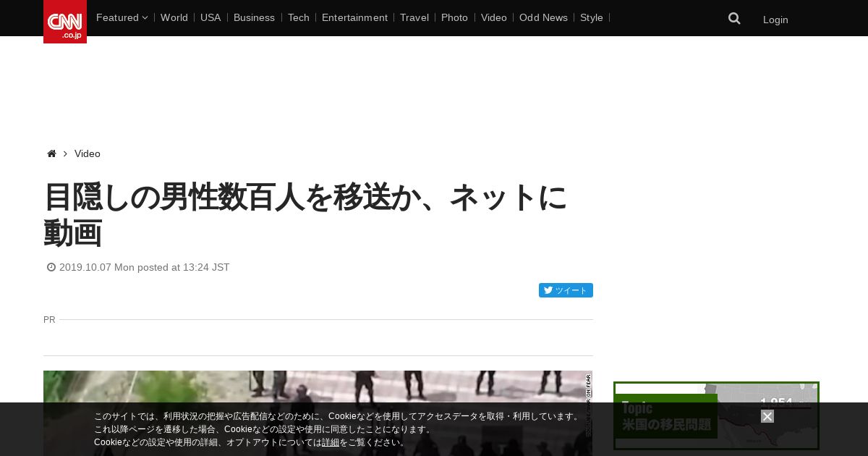Screen dimensions: 868x456
Task: Open the World section
Action: tap(174, 17)
